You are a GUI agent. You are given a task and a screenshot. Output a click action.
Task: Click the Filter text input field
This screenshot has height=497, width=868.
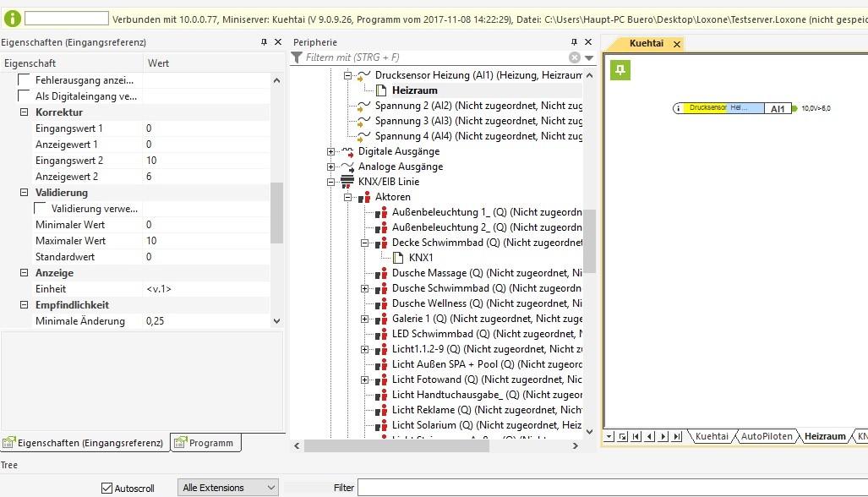pyautogui.click(x=609, y=488)
